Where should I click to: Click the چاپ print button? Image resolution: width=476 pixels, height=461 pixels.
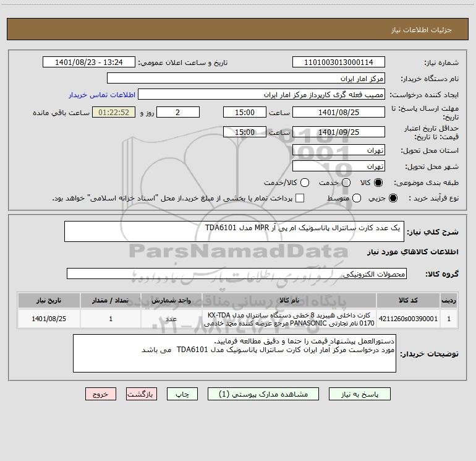coord(182,394)
